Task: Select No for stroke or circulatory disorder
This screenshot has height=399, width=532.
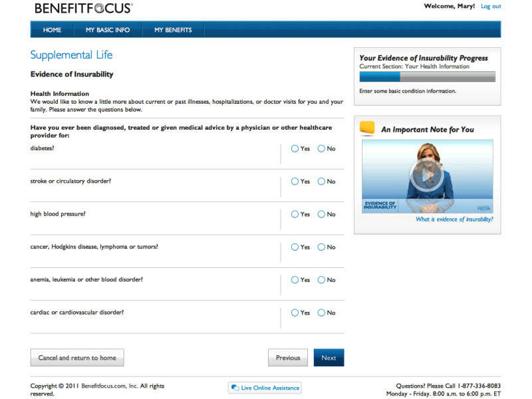Action: [x=321, y=182]
